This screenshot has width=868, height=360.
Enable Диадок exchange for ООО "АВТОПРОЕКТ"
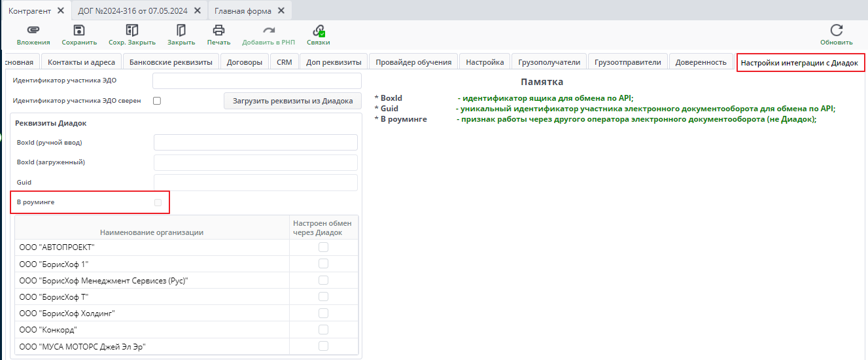pos(323,247)
